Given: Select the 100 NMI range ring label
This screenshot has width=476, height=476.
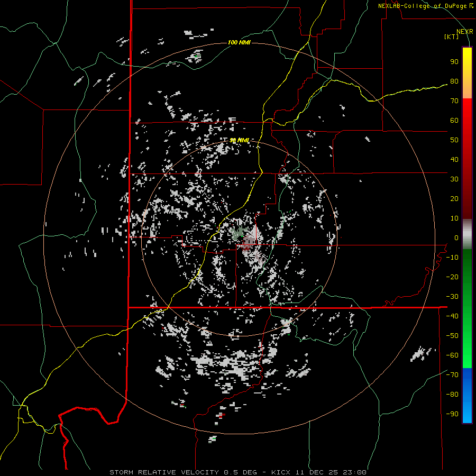Looking at the screenshot, I should [x=239, y=42].
